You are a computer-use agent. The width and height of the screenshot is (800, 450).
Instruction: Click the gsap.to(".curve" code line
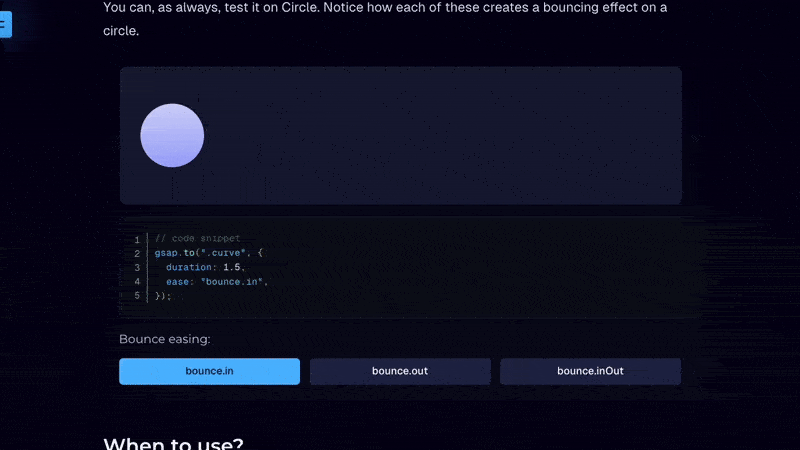coord(208,254)
